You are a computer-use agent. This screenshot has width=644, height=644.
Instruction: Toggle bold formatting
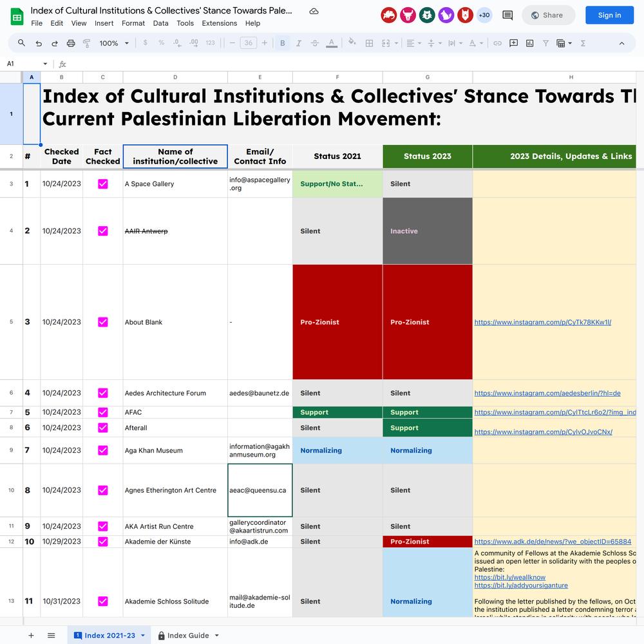(283, 43)
